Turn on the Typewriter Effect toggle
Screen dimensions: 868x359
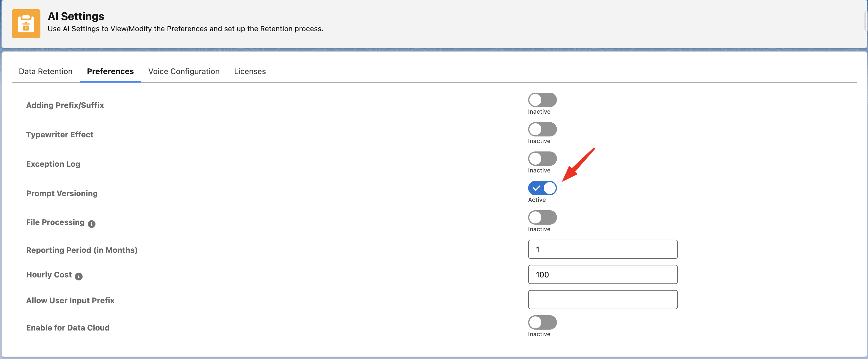(542, 129)
